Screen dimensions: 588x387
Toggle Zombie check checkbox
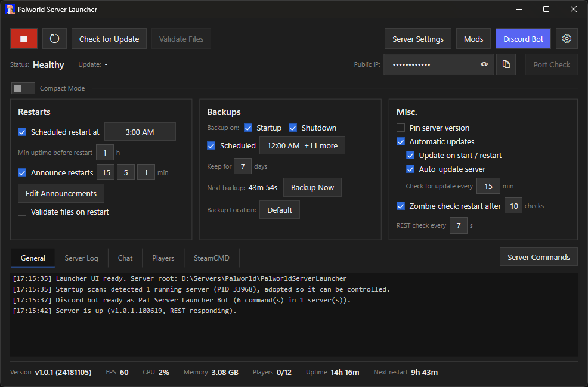[x=401, y=206]
